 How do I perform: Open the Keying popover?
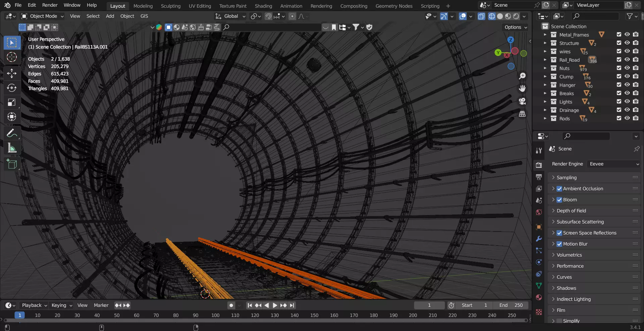(x=62, y=305)
